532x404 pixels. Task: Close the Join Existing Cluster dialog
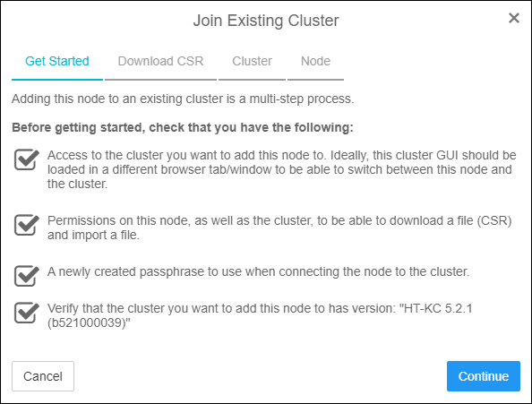[514, 18]
